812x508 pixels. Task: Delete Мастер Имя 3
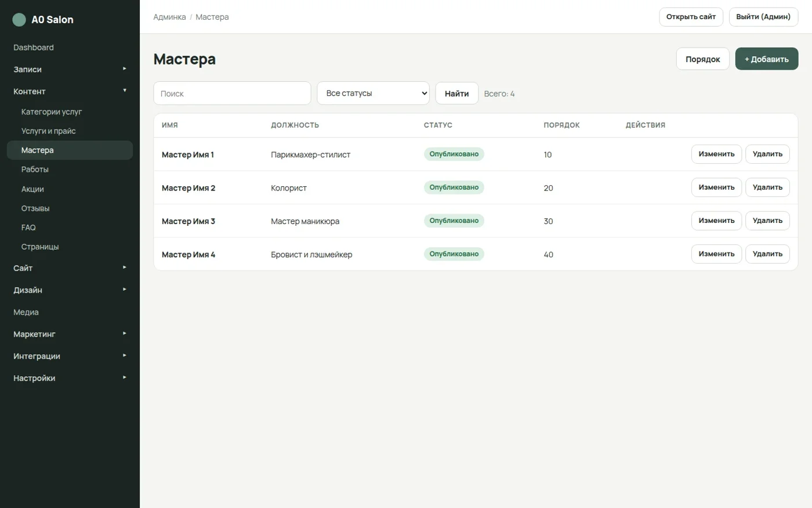(x=767, y=221)
